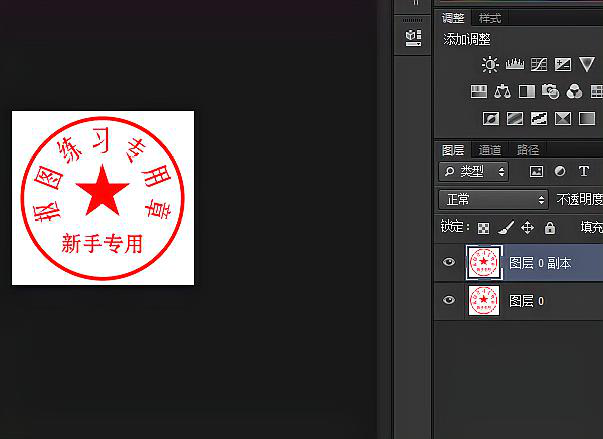Open the 3D panel from the collapsed dock

click(x=413, y=38)
